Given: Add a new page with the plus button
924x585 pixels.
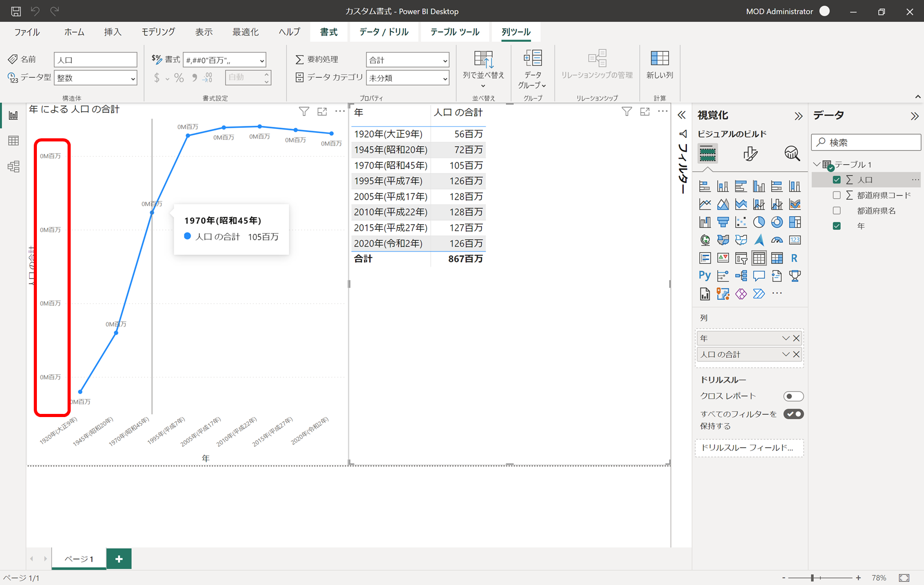Looking at the screenshot, I should pos(119,559).
